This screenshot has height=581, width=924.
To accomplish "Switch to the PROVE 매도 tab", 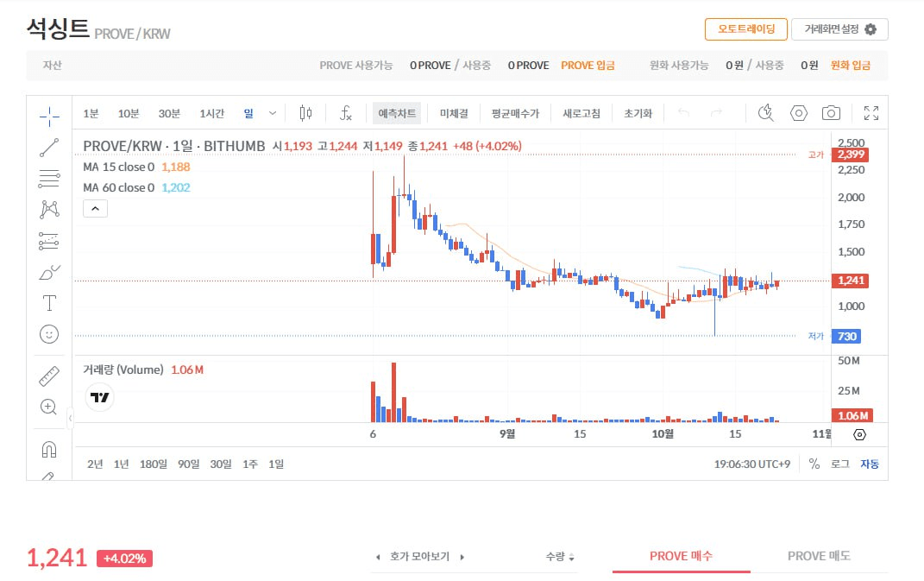I will point(819,556).
